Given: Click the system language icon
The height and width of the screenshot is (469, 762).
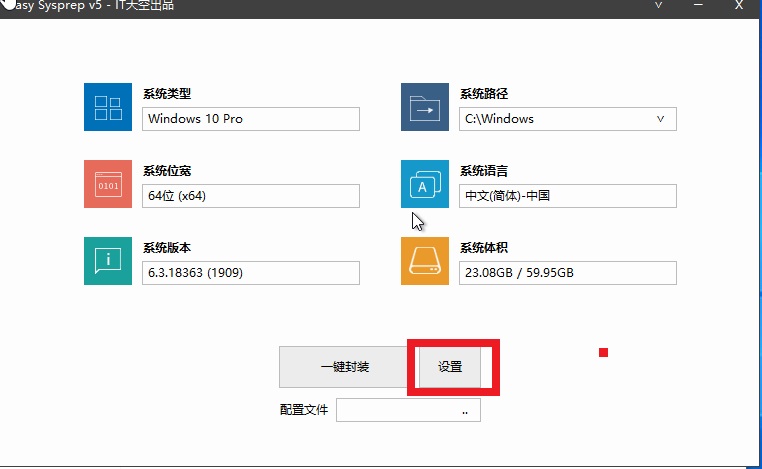Looking at the screenshot, I should pos(425,184).
